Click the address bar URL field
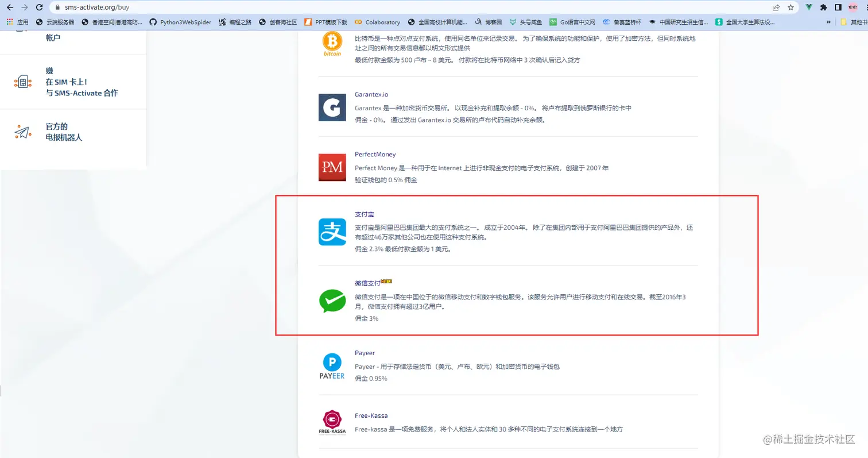Viewport: 868px width, 458px height. click(115, 7)
